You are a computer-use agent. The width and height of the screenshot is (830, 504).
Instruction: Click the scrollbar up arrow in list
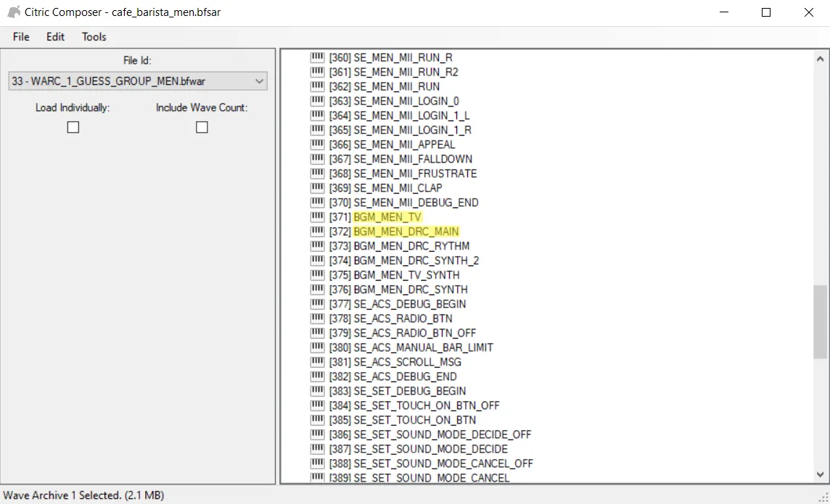820,59
